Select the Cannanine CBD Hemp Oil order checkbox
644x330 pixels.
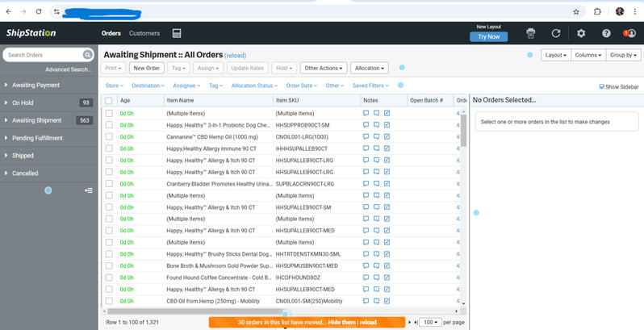click(x=109, y=136)
